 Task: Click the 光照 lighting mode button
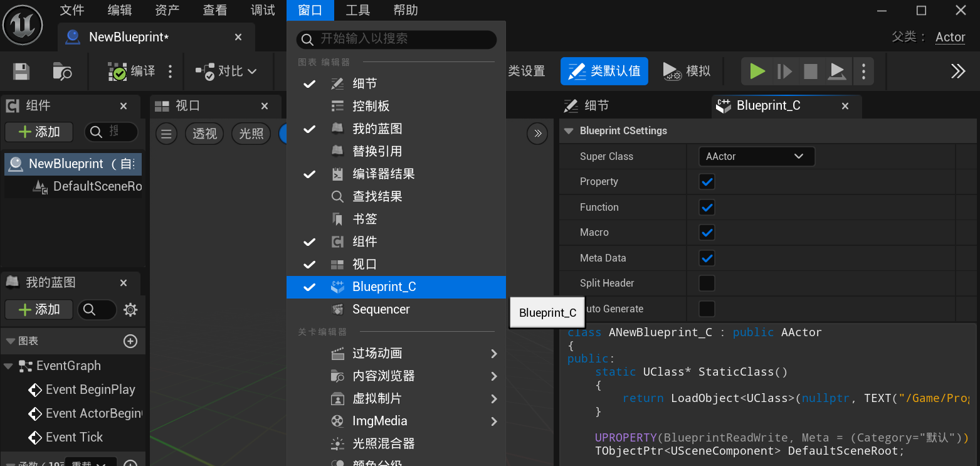tap(251, 134)
